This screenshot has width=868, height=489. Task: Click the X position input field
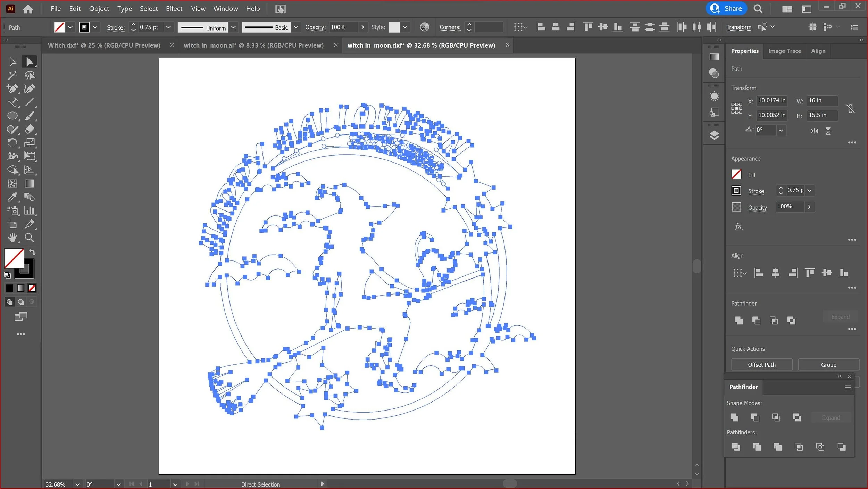(x=772, y=101)
